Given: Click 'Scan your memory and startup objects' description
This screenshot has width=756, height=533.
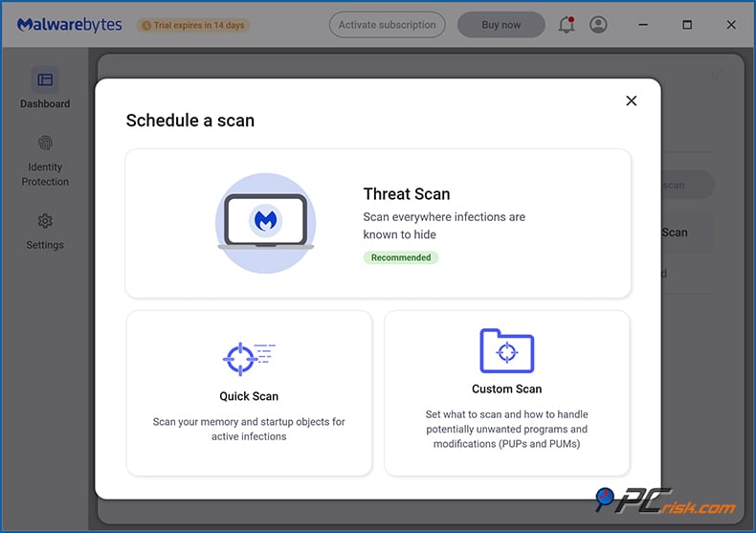Looking at the screenshot, I should (x=249, y=429).
